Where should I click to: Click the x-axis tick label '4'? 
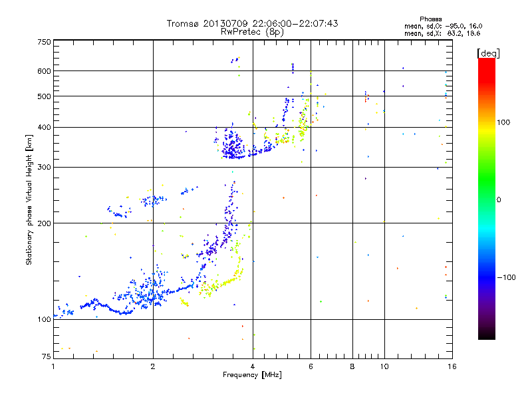253,366
